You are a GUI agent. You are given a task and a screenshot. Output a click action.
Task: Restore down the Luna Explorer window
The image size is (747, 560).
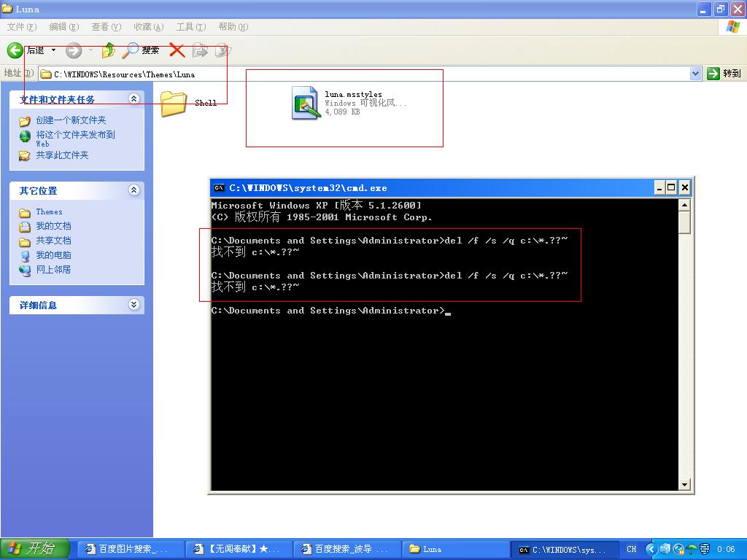[x=721, y=9]
